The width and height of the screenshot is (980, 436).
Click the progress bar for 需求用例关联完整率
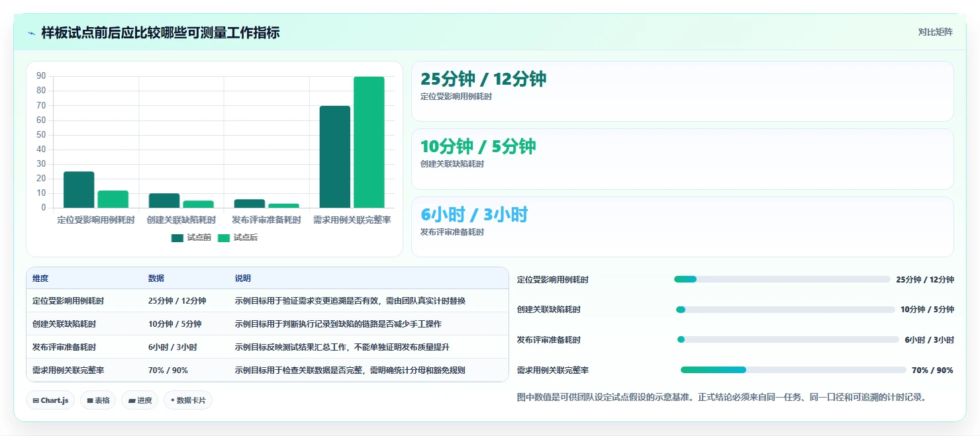pyautogui.click(x=793, y=370)
